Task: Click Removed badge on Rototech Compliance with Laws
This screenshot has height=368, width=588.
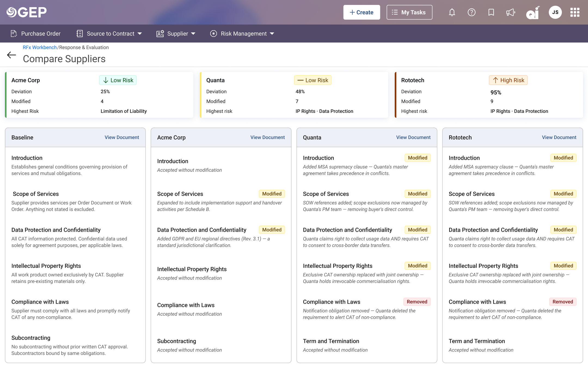Action: 563,302
